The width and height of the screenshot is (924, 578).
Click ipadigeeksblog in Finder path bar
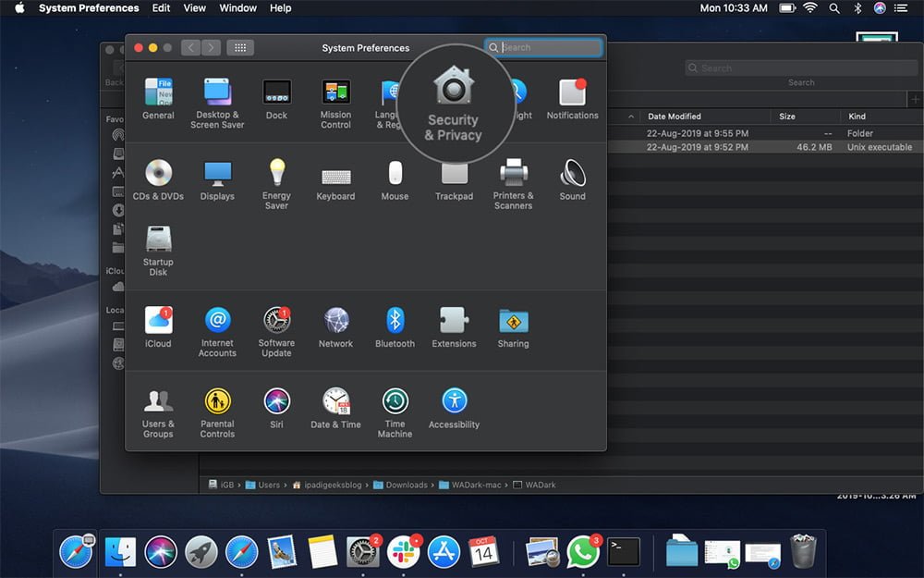tap(327, 485)
